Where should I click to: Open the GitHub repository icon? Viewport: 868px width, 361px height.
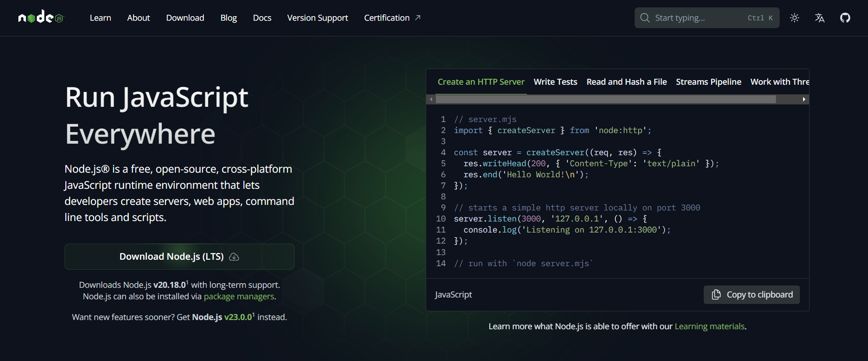tap(845, 18)
